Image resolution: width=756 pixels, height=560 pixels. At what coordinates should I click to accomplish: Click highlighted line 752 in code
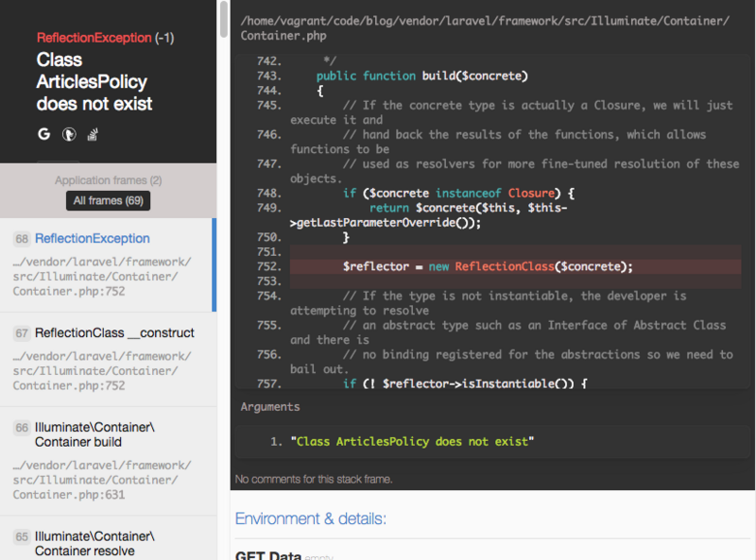487,266
